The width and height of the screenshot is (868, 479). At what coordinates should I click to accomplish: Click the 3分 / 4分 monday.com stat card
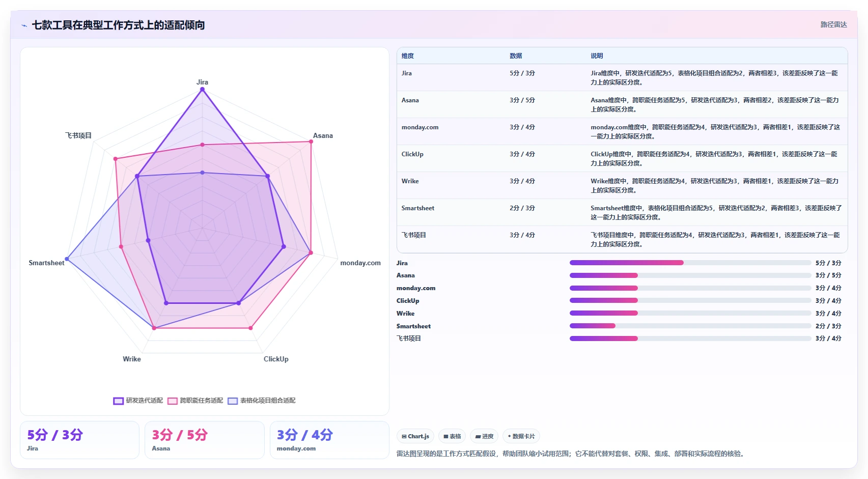tap(329, 440)
